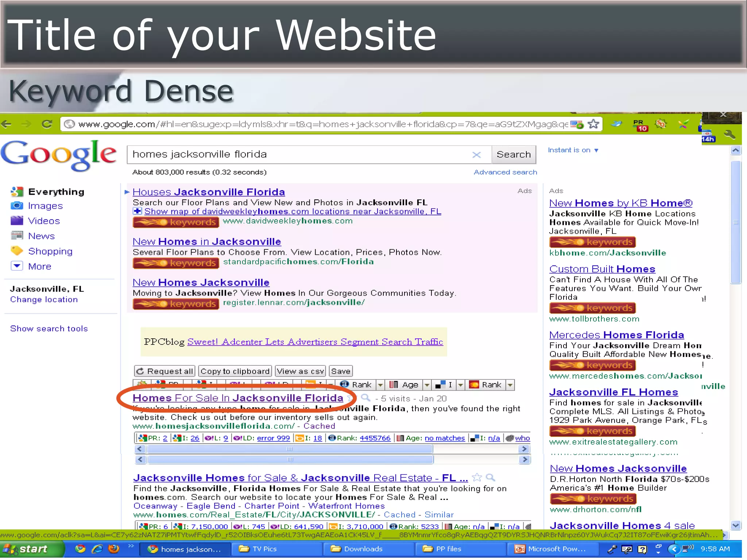Click View as csv button

(x=300, y=371)
